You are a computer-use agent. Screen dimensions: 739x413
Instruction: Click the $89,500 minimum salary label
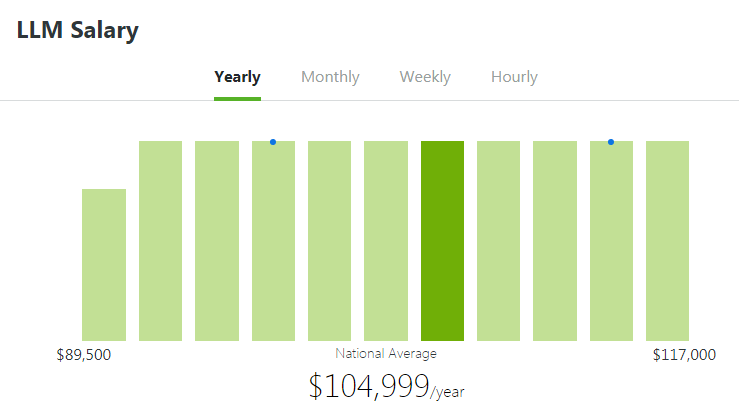[83, 355]
